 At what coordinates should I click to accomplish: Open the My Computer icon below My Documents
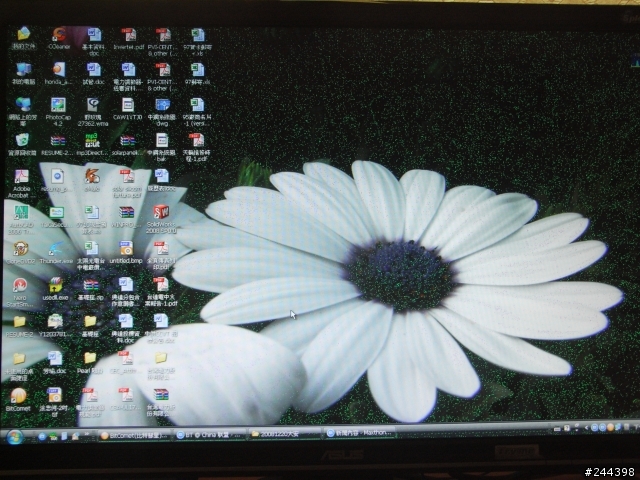[x=23, y=73]
